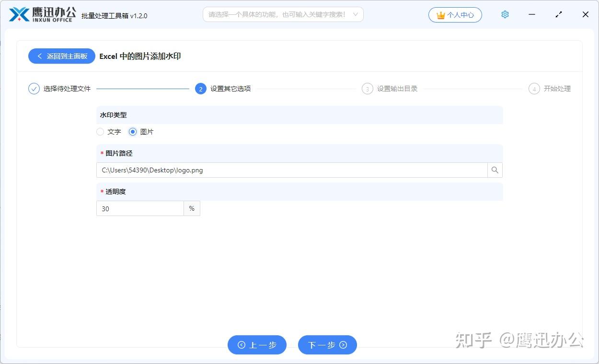The image size is (599, 364).
Task: Click the 上一步 button
Action: pos(257,345)
